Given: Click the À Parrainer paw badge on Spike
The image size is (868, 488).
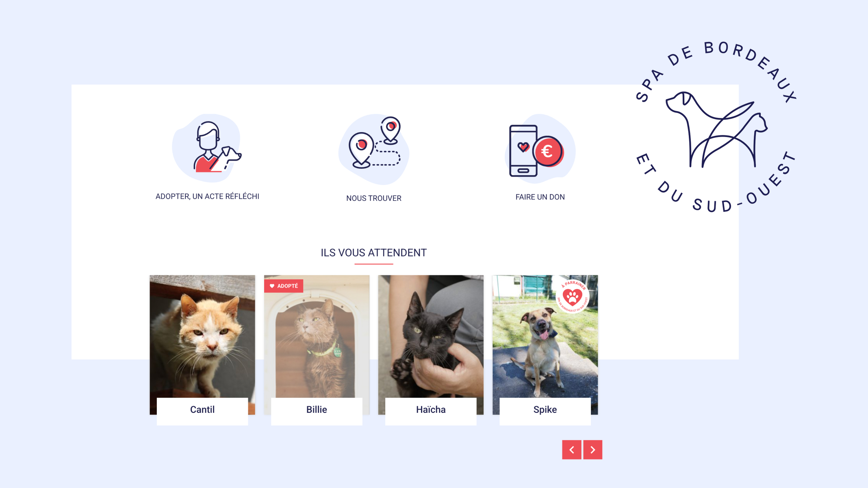Looking at the screenshot, I should 573,297.
